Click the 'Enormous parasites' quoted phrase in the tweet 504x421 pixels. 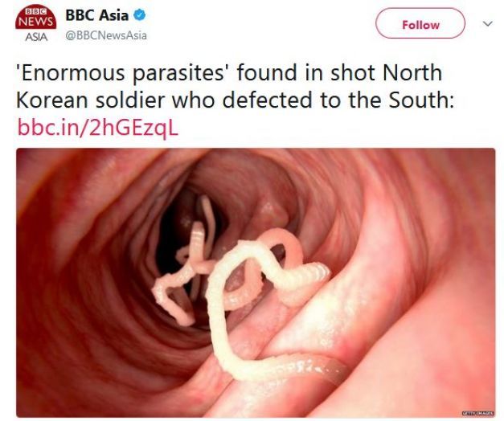pos(123,72)
